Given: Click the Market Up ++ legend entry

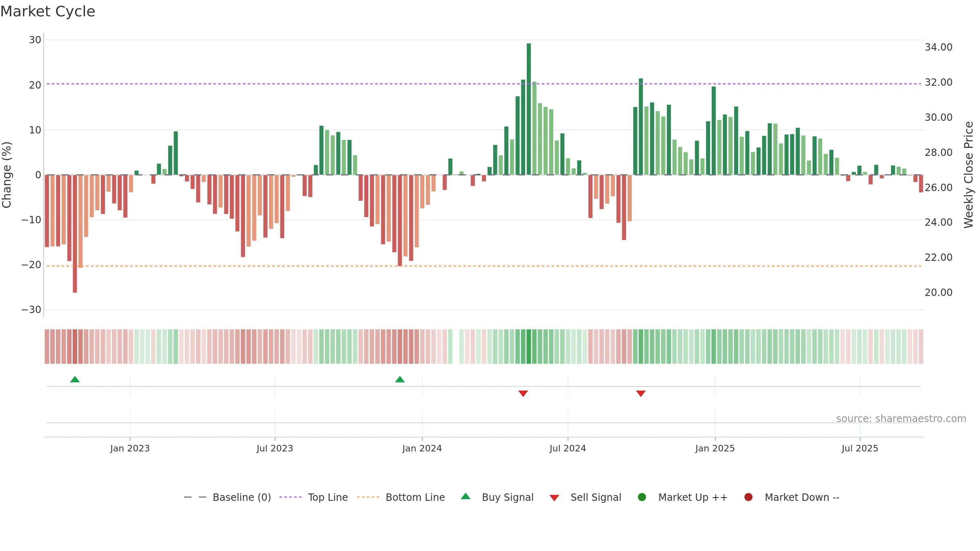Looking at the screenshot, I should click(x=683, y=497).
